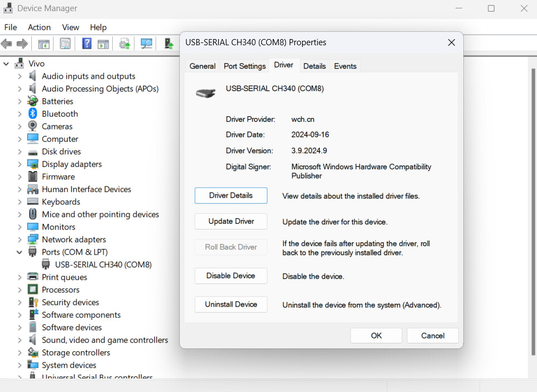Click the Driver Details button

[x=231, y=195]
